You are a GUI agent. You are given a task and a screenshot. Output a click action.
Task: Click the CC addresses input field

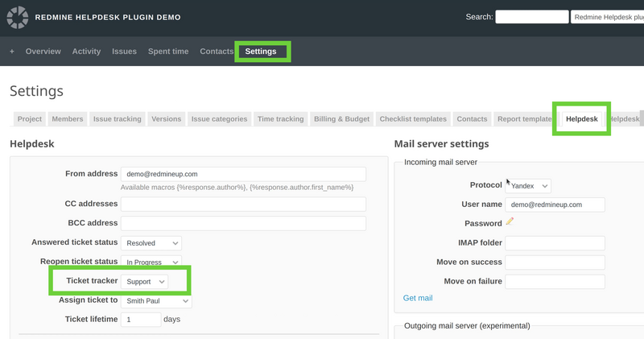click(x=243, y=204)
